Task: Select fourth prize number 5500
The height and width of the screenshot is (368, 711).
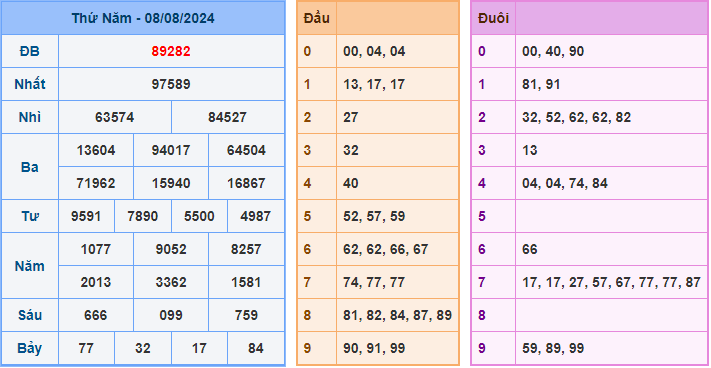Action: coord(199,216)
